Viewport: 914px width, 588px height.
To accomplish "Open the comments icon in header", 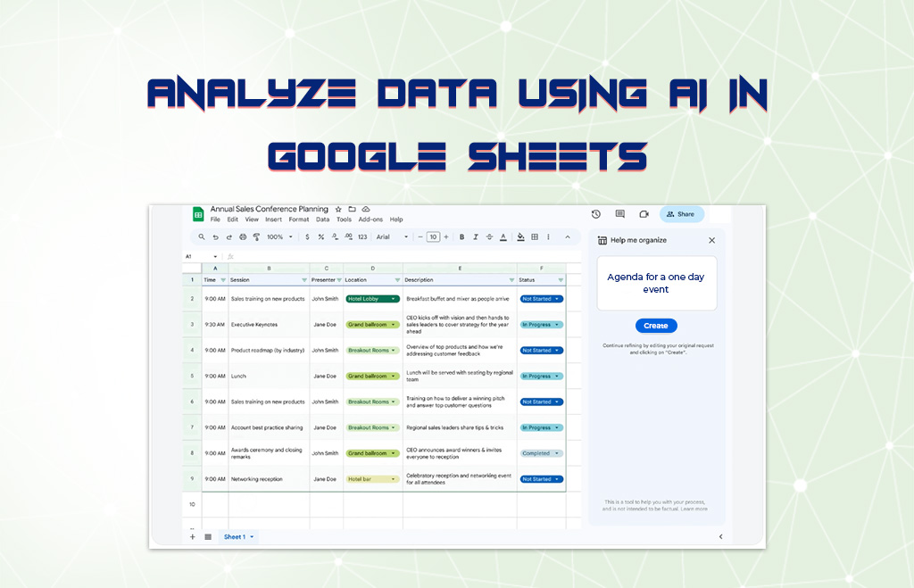I will [x=619, y=214].
